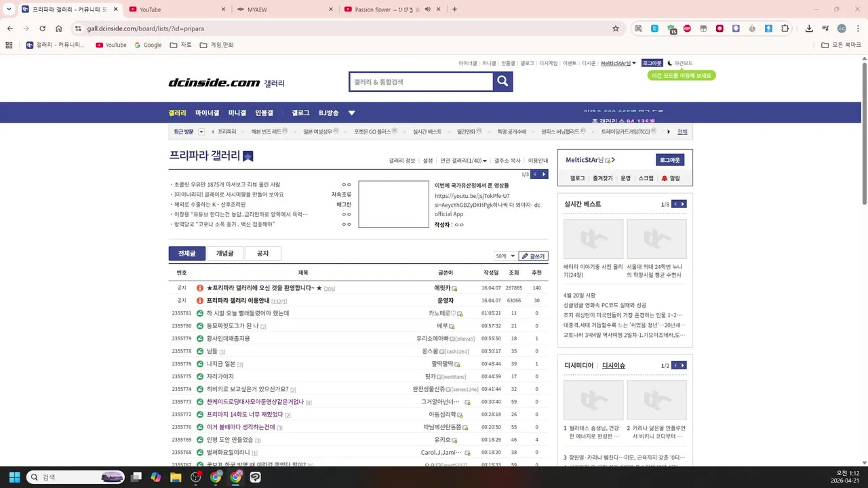The image size is (868, 488).
Task: Open the 프리파라 갤러리 이용안내 notice post
Action: 238,300
